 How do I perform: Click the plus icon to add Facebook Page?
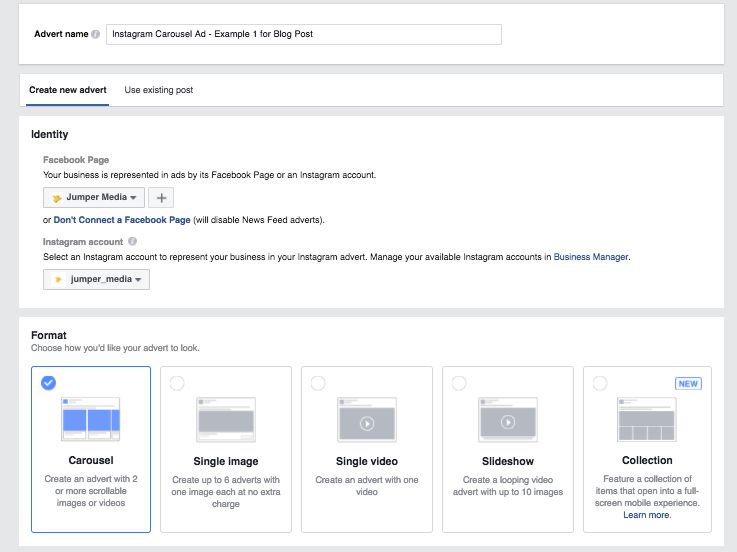162,198
